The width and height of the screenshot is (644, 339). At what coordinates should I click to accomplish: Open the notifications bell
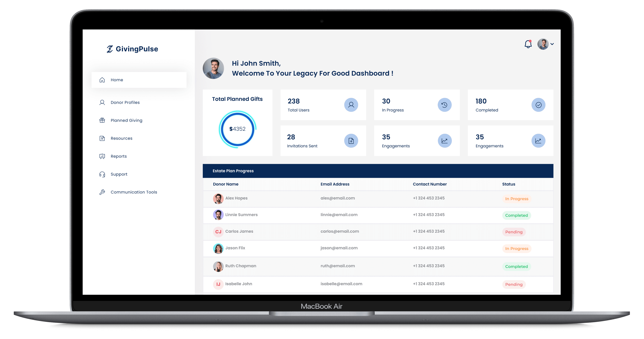[x=528, y=44]
